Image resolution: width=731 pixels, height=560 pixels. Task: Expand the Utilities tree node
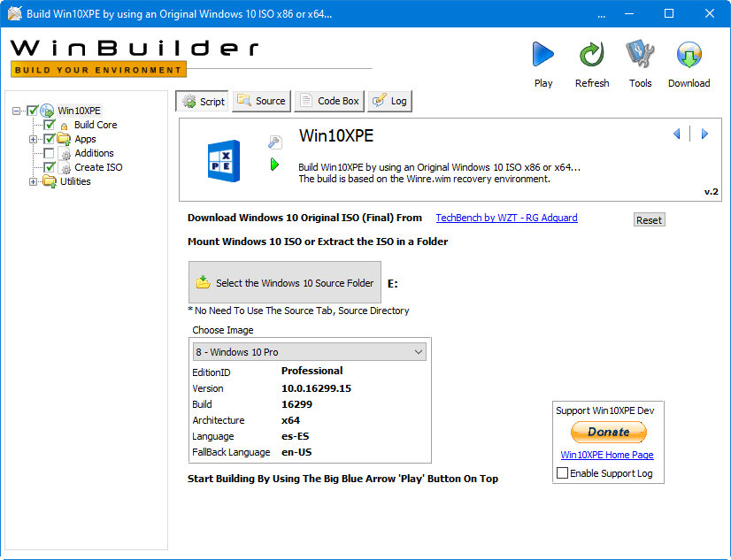tap(34, 181)
